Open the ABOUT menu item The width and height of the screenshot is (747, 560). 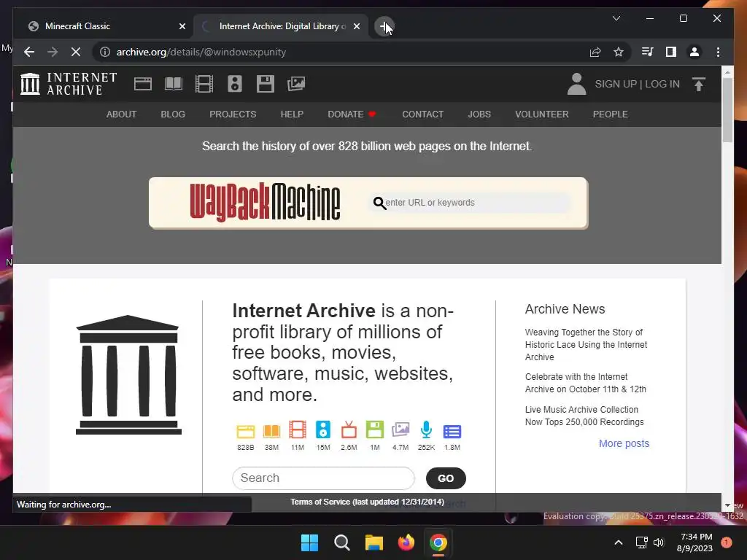pyautogui.click(x=122, y=114)
